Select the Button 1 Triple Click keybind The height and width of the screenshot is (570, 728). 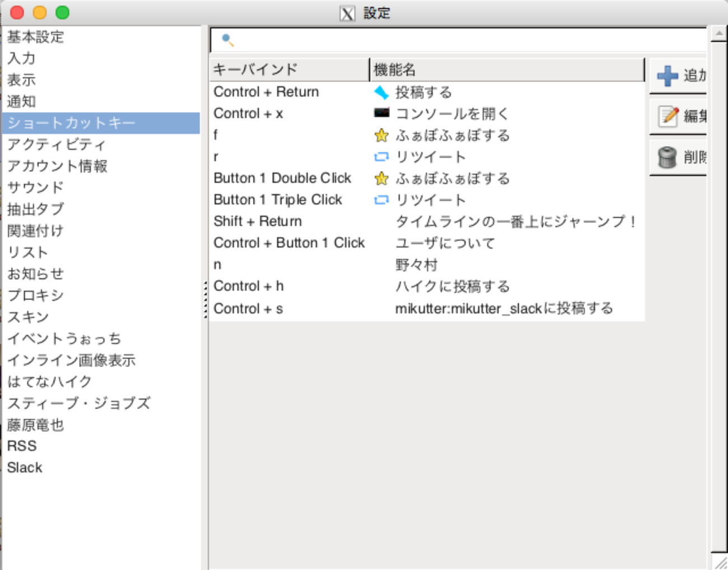click(x=278, y=200)
